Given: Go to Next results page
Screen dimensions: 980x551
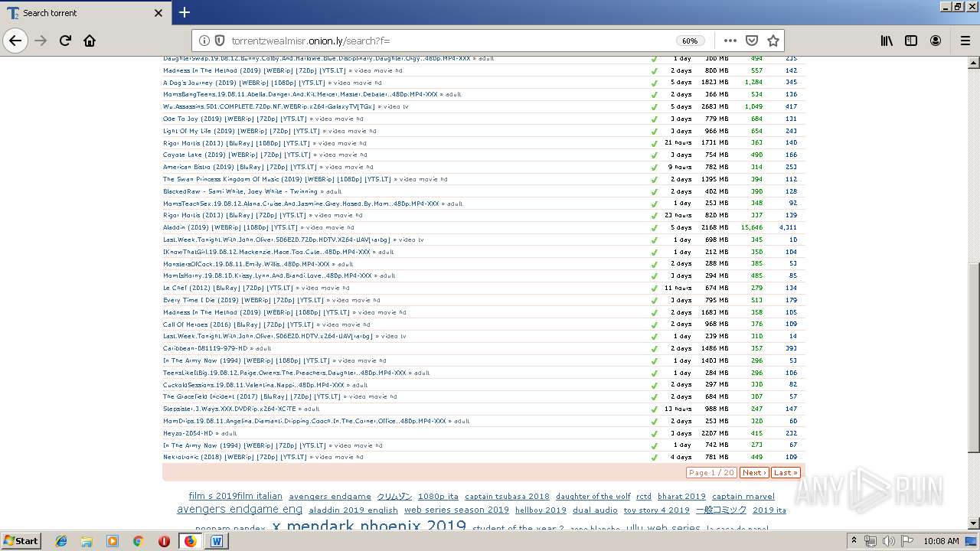Looking at the screenshot, I should [754, 472].
